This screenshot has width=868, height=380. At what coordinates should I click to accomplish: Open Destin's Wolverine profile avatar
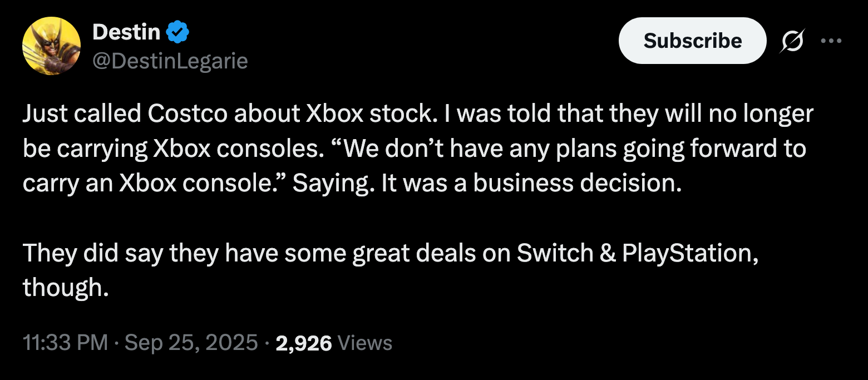click(x=51, y=46)
